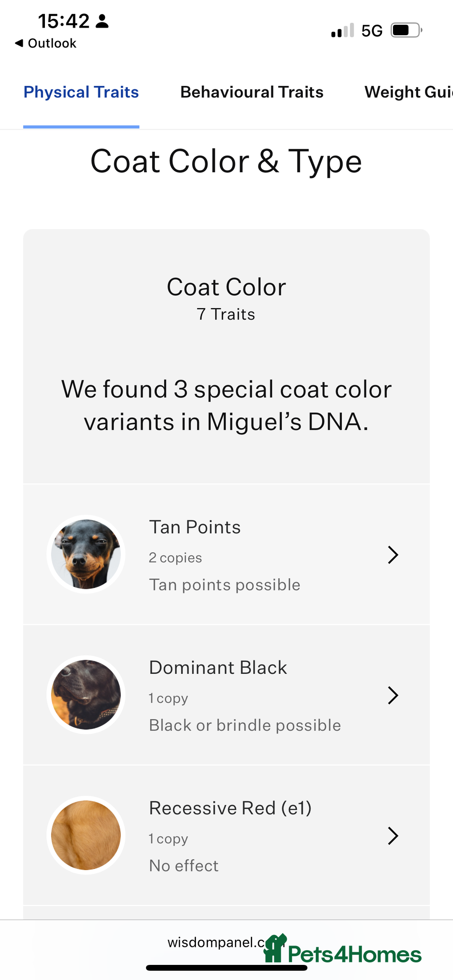Open the Tan Points dog photo
The image size is (453, 980).
coord(86,554)
